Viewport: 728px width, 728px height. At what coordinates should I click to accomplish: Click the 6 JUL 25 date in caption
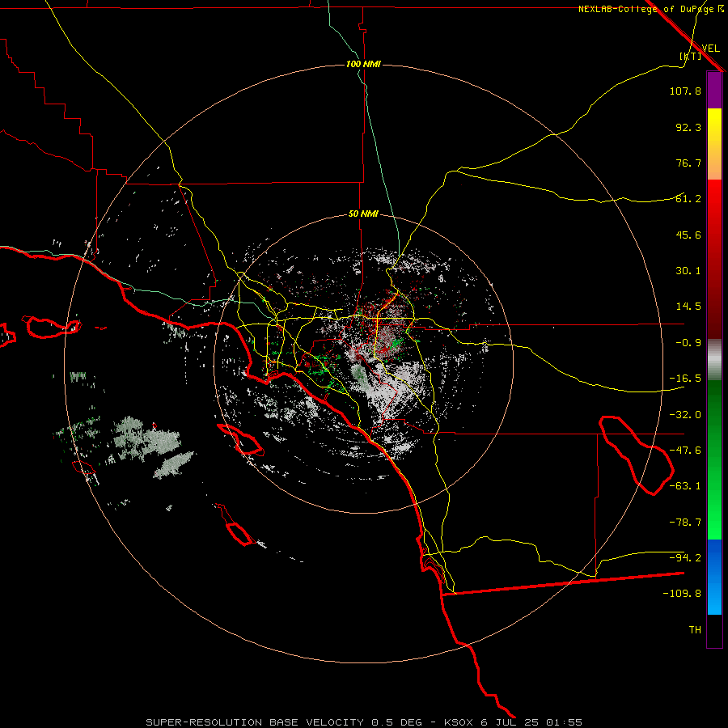pyautogui.click(x=509, y=722)
